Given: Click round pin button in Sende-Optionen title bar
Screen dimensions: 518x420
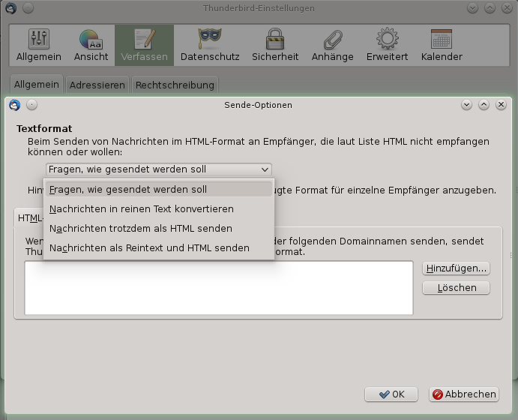Looking at the screenshot, I should [x=31, y=105].
